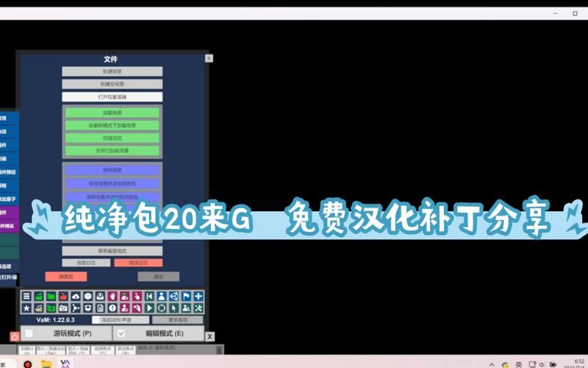Click the red 硬重启 button
The image size is (588, 368).
[66, 277]
